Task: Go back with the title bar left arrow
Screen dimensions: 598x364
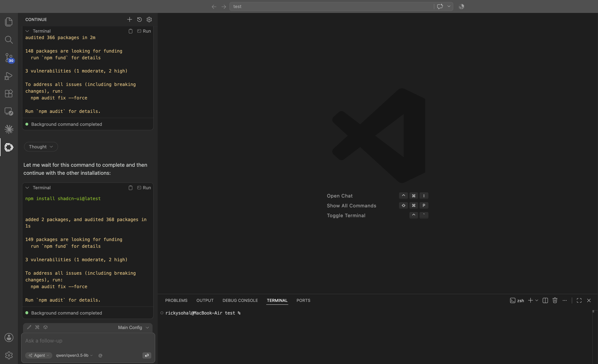Action: 214,7
